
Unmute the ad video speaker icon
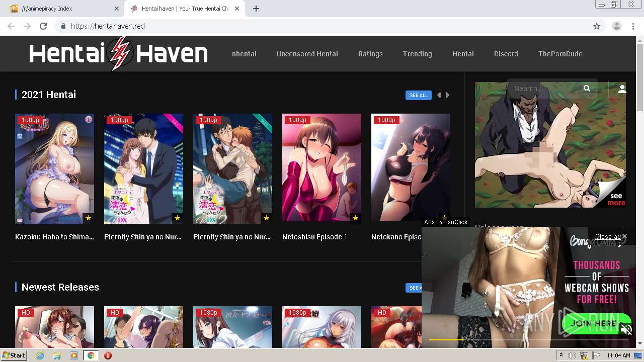626,330
